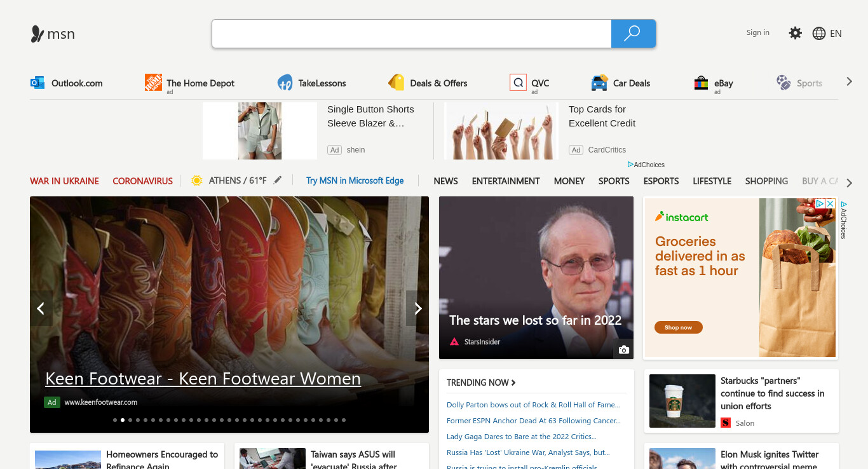Click the camera gallery icon on stars story
Image resolution: width=868 pixels, height=469 pixels.
point(624,350)
